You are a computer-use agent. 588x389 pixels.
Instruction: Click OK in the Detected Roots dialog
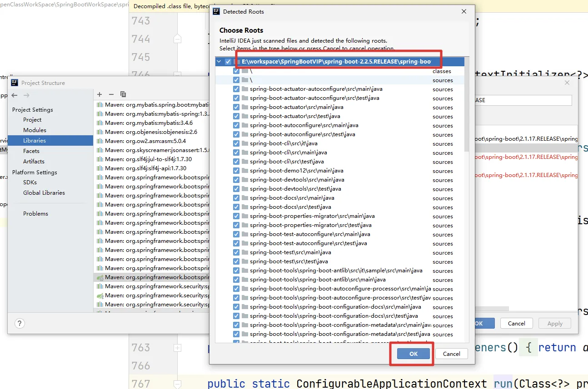[x=413, y=354]
